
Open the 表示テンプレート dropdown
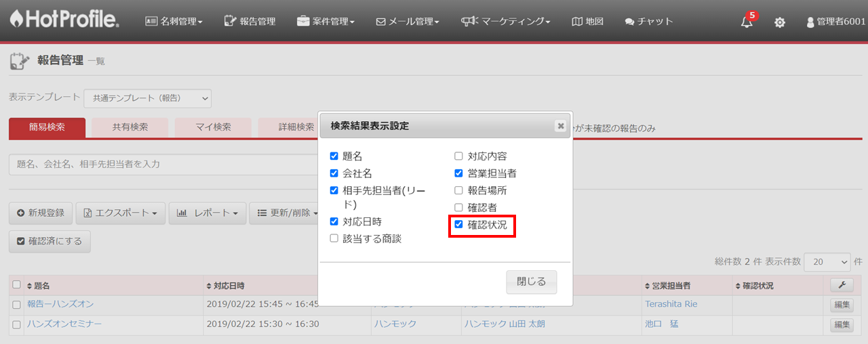point(147,98)
